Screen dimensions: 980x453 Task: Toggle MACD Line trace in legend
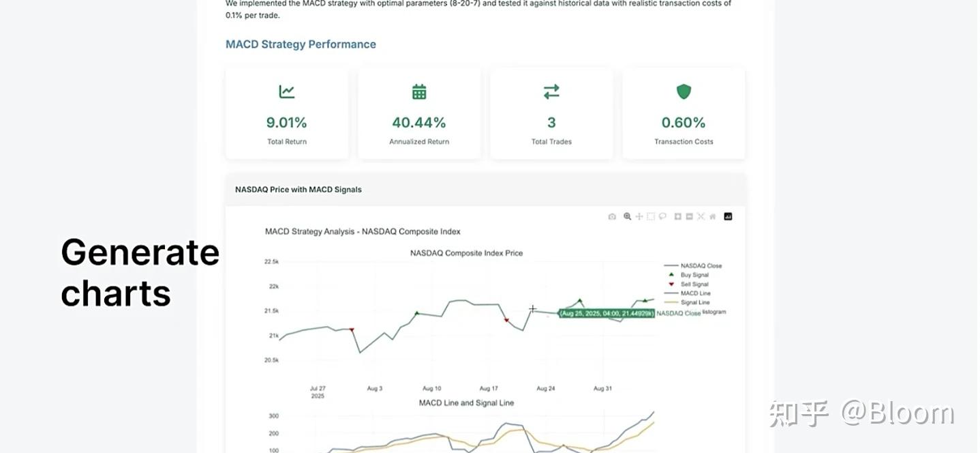click(x=694, y=293)
